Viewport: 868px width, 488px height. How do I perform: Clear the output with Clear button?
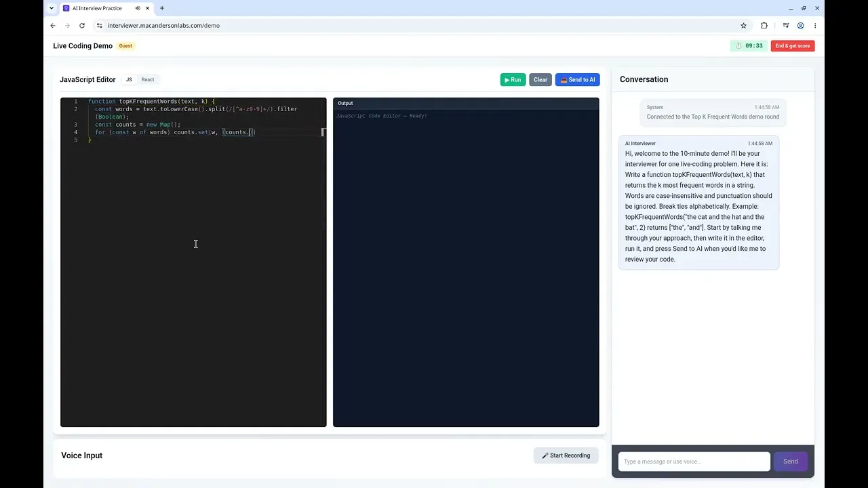pyautogui.click(x=540, y=80)
